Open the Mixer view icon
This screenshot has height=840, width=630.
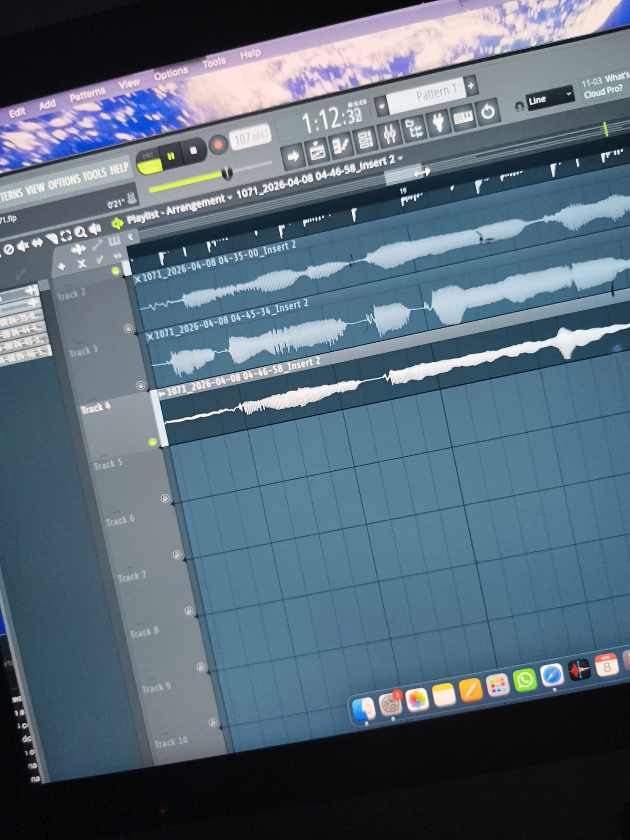tap(389, 133)
